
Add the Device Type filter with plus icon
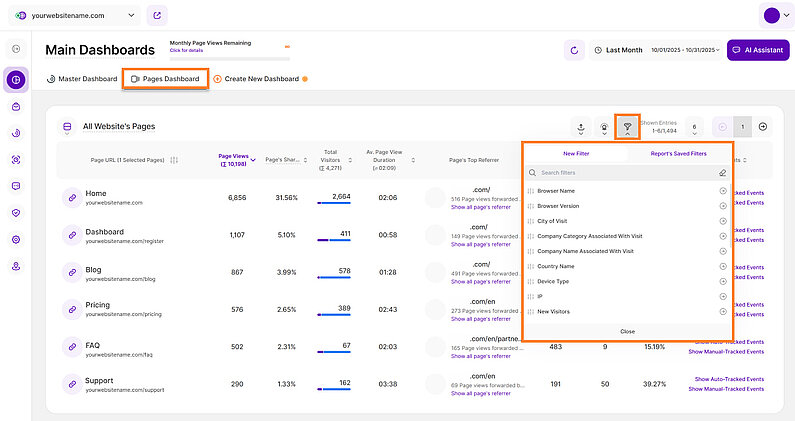[722, 281]
